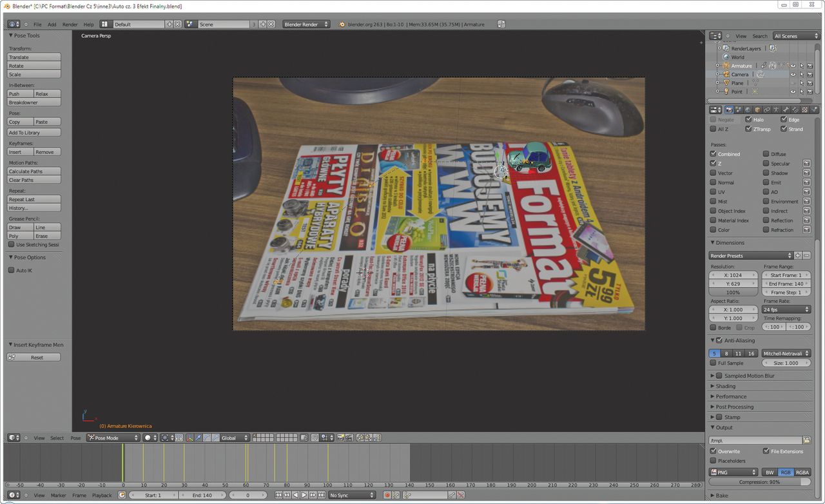Open the Scene properties tab icon
825x504 pixels.
738,110
